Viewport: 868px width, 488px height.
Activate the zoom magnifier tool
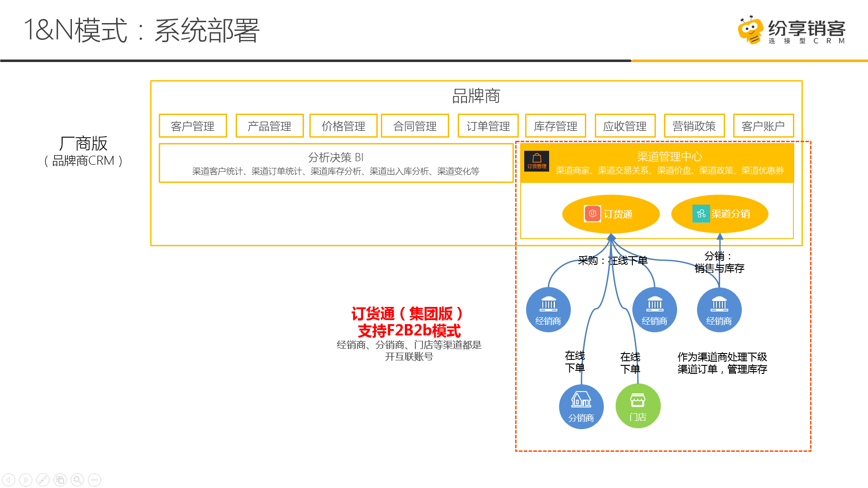[x=77, y=479]
